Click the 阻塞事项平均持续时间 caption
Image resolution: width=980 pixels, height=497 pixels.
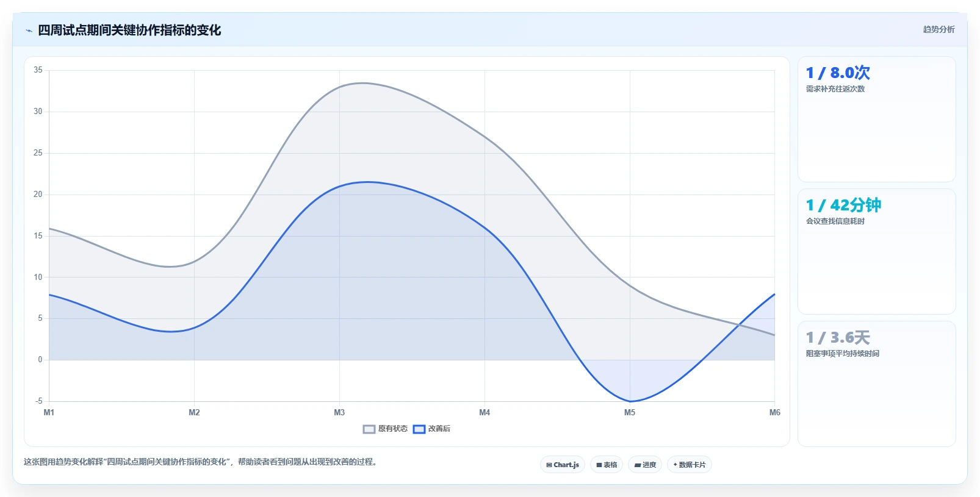point(842,354)
